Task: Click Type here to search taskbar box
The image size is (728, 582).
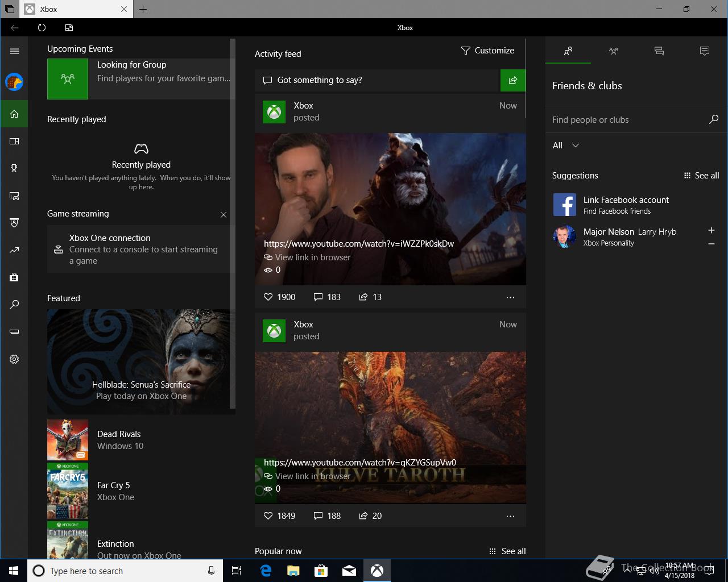Action: 124,571
